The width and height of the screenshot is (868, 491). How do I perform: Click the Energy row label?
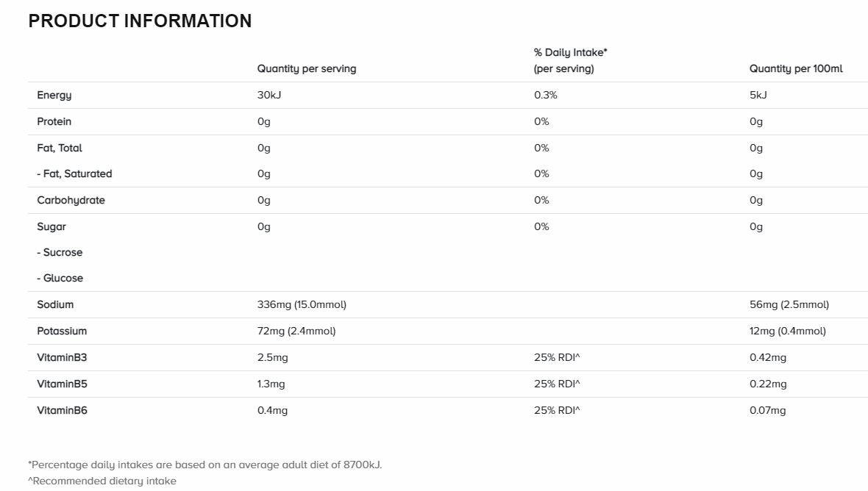[54, 96]
